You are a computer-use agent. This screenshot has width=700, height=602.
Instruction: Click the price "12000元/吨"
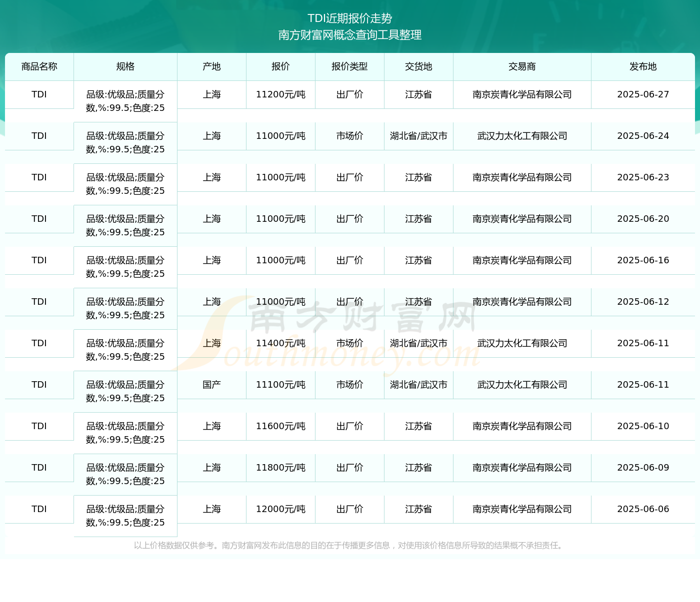point(281,509)
